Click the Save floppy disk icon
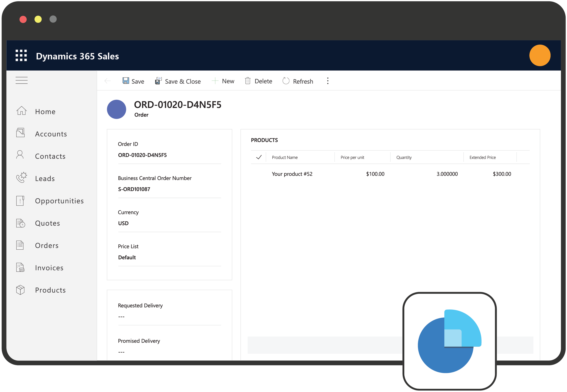The height and width of the screenshot is (392, 567). coord(126,81)
